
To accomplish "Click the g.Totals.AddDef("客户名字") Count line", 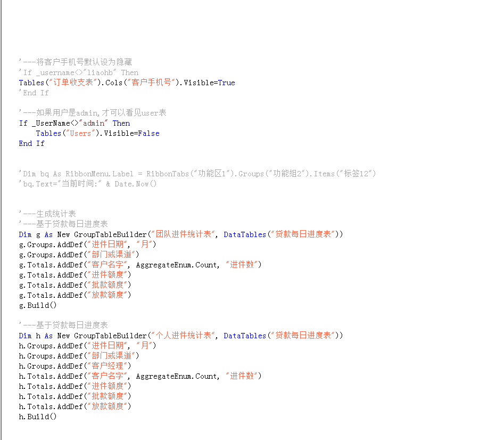I will point(141,265).
